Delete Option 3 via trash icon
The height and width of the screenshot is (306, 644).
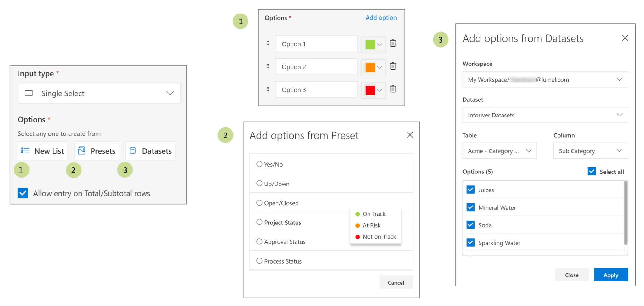click(x=392, y=89)
